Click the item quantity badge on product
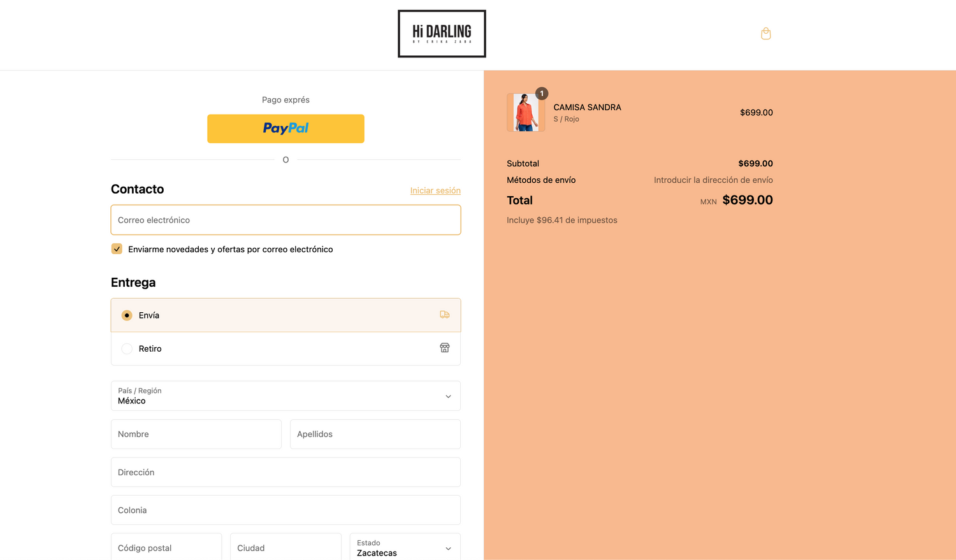The image size is (956, 560). pos(542,94)
